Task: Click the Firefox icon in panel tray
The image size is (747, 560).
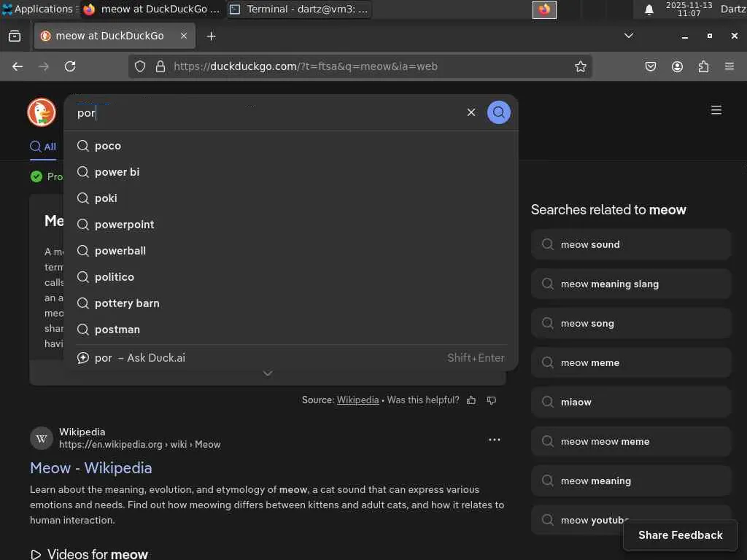Action: 544,9
